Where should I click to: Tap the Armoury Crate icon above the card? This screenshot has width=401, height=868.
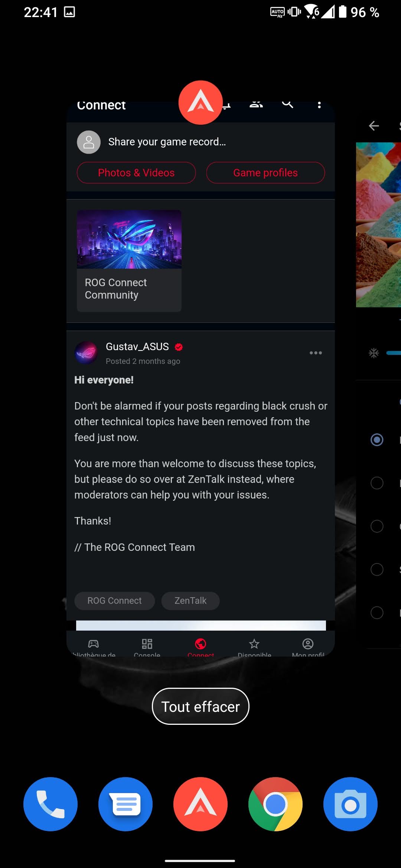pos(200,102)
